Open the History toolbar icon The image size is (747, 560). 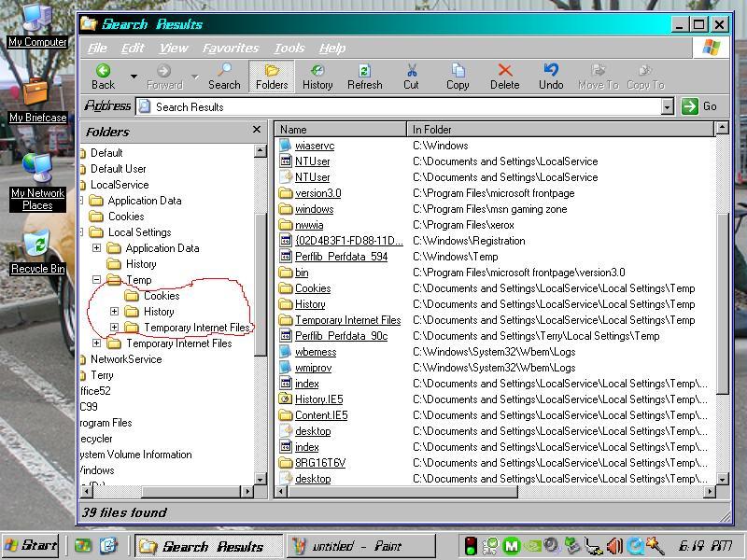(x=317, y=71)
